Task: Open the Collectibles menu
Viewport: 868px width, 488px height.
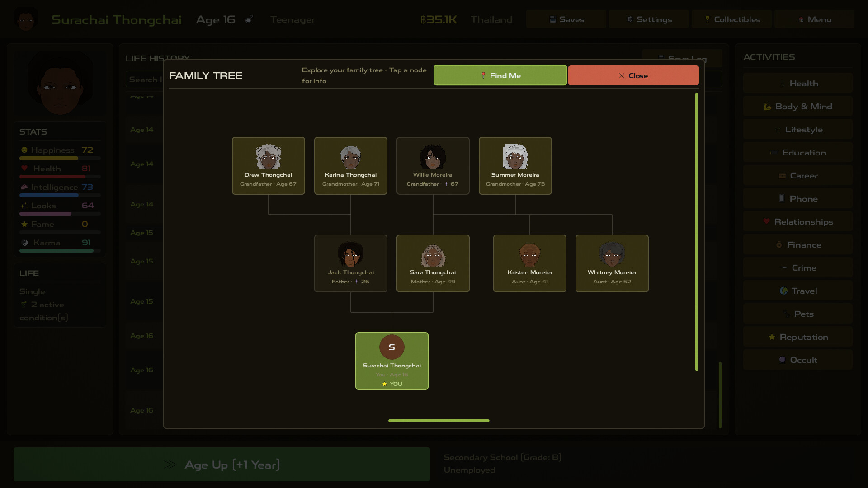Action: tap(732, 19)
